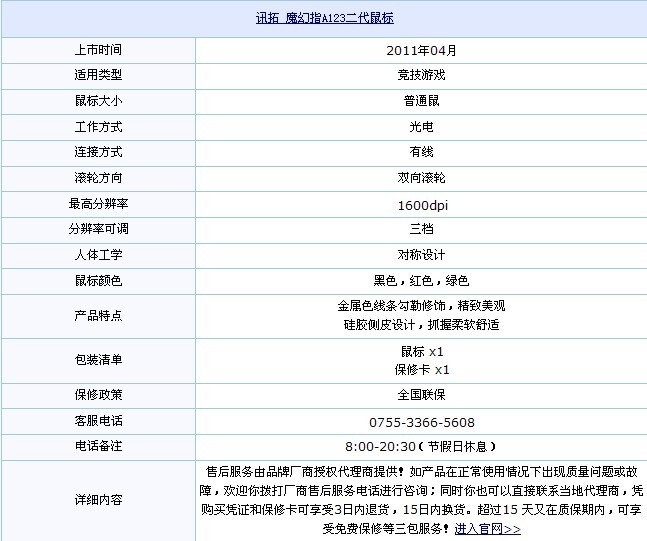Click the 鼠标颜色 label
This screenshot has width=647, height=541.
pyautogui.click(x=98, y=281)
